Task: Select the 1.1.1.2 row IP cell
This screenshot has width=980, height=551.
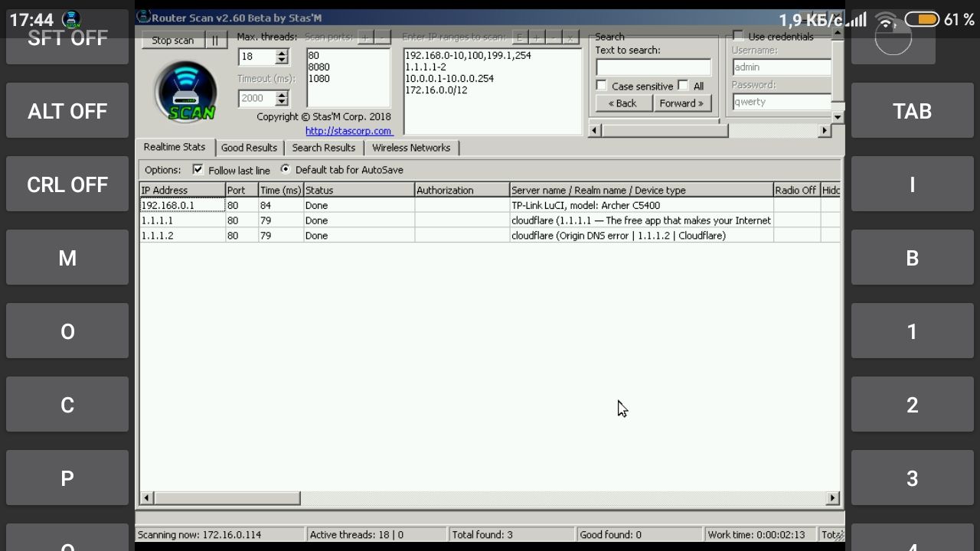Action: [182, 236]
